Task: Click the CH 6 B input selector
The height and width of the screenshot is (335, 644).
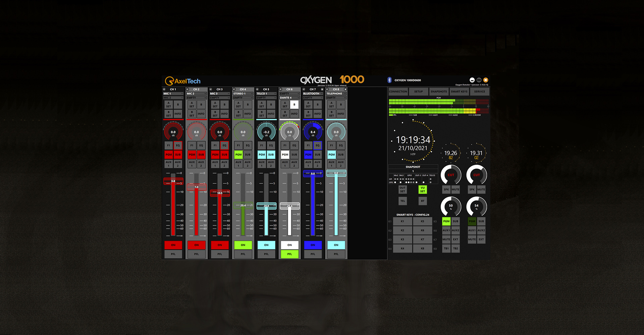Action: click(x=294, y=105)
